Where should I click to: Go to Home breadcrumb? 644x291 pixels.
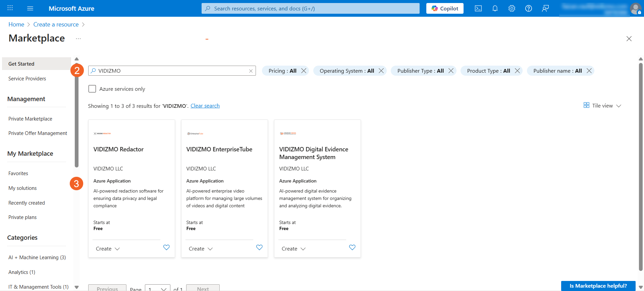coord(16,24)
